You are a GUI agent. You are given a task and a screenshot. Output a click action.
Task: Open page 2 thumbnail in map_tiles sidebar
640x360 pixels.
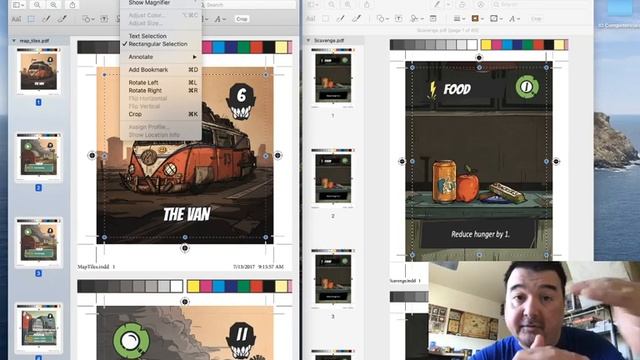tap(39, 157)
